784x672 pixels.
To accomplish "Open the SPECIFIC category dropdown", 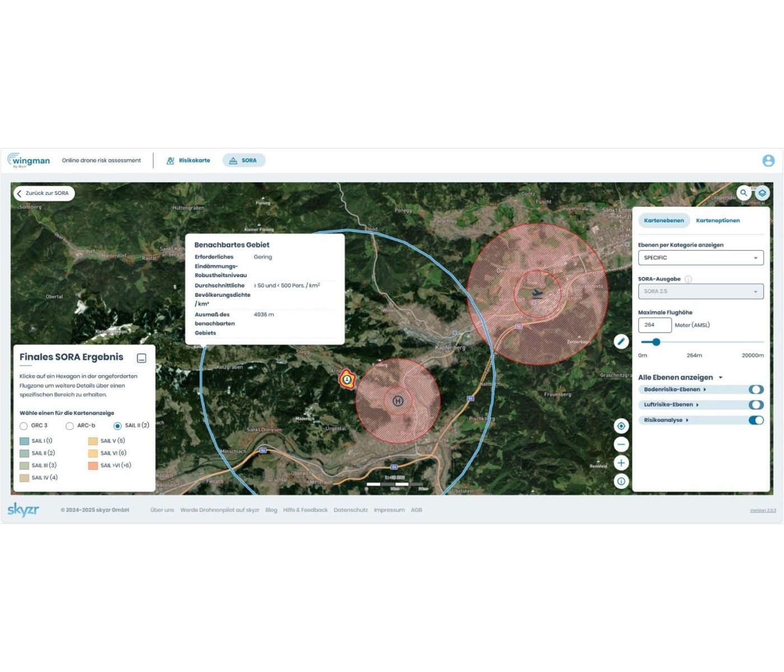I will click(701, 258).
